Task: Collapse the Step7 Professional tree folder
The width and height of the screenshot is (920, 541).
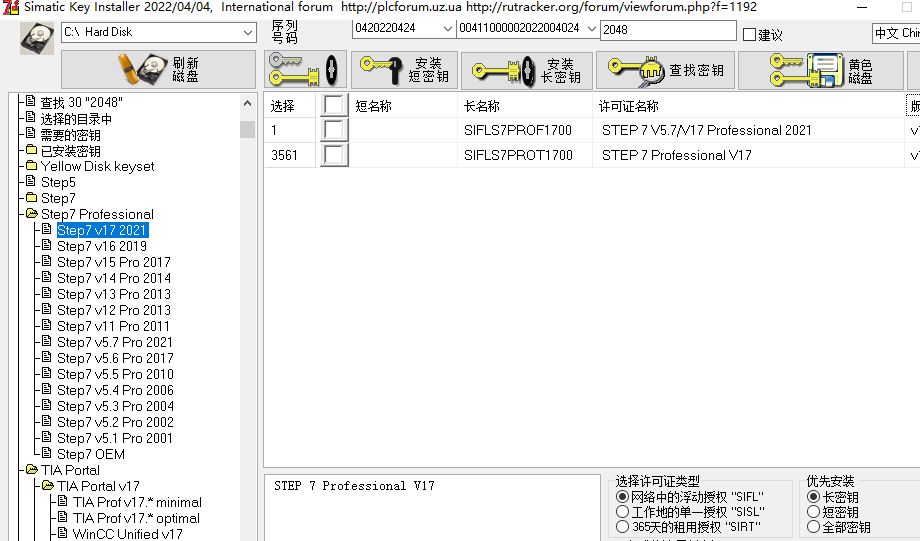Action: (x=32, y=214)
